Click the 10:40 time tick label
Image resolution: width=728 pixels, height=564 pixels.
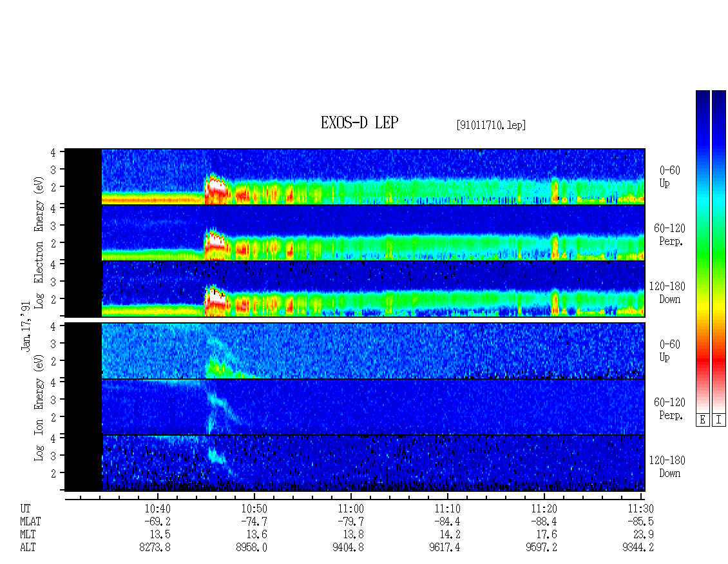coord(157,509)
